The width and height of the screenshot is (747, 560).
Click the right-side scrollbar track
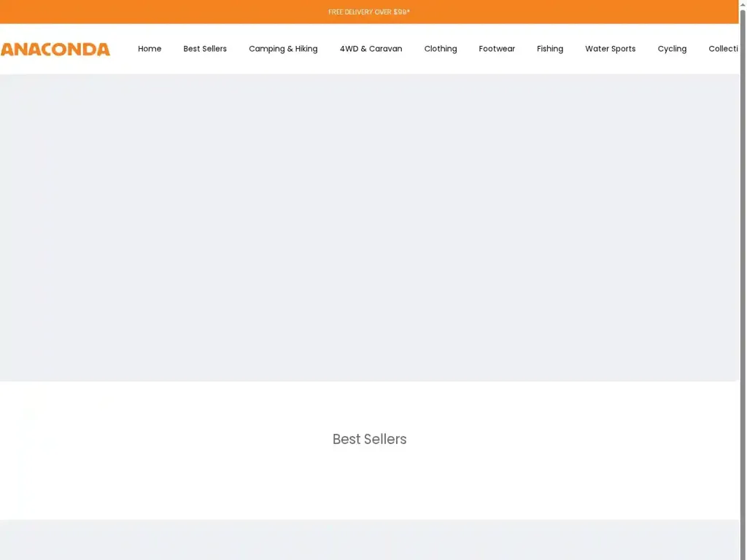(742, 292)
